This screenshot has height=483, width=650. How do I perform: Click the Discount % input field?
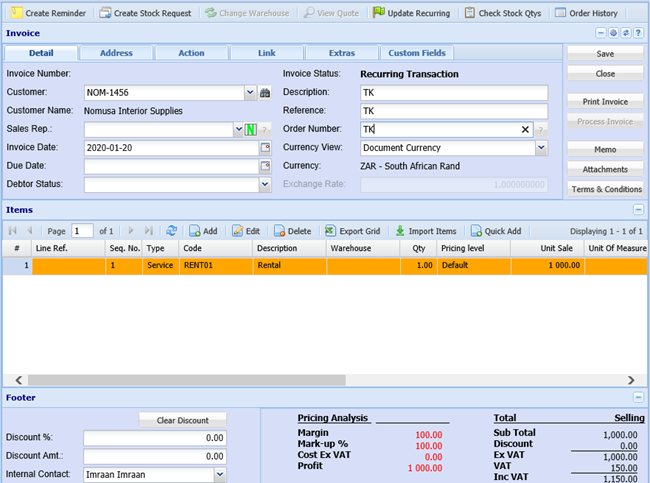tap(155, 438)
